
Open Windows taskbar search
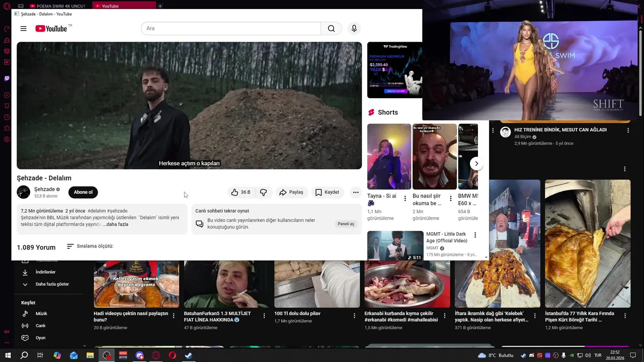tap(24, 355)
